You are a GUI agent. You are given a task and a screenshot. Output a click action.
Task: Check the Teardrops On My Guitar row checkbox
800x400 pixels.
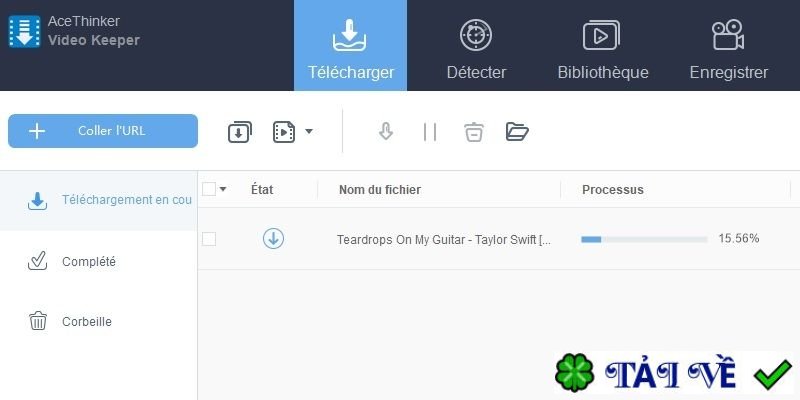209,239
